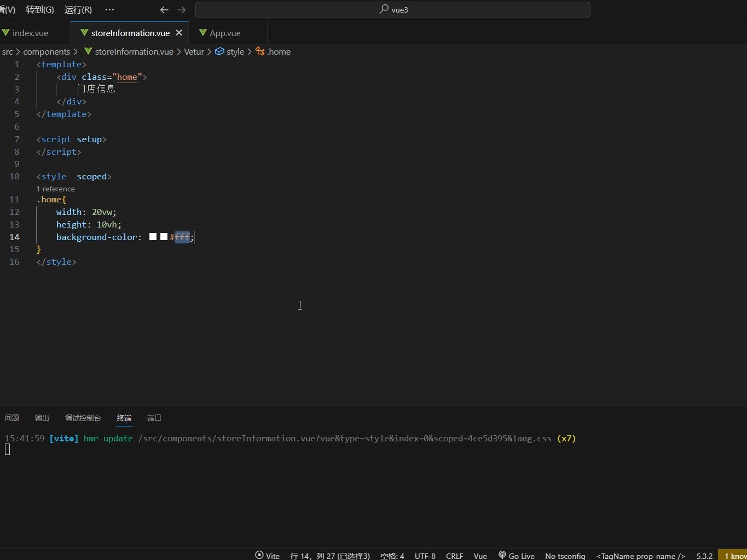The image size is (747, 560).
Task: Click the 20vw width value
Action: click(x=102, y=212)
